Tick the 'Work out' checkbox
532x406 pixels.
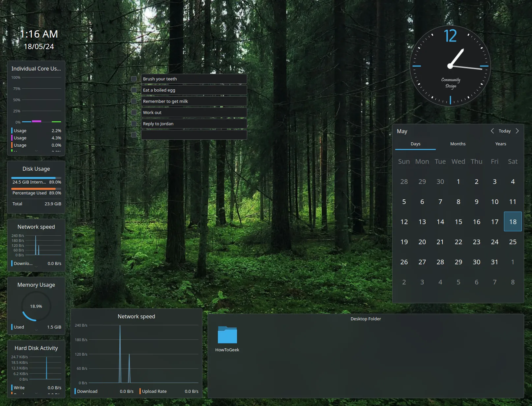(x=134, y=112)
